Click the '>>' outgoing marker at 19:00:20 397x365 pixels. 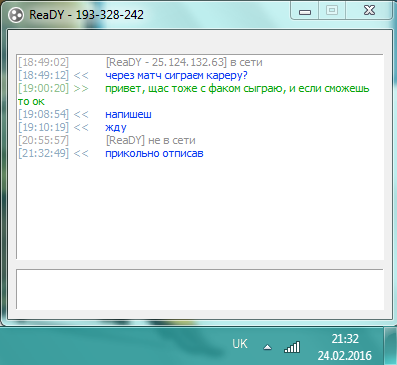pyautogui.click(x=81, y=89)
